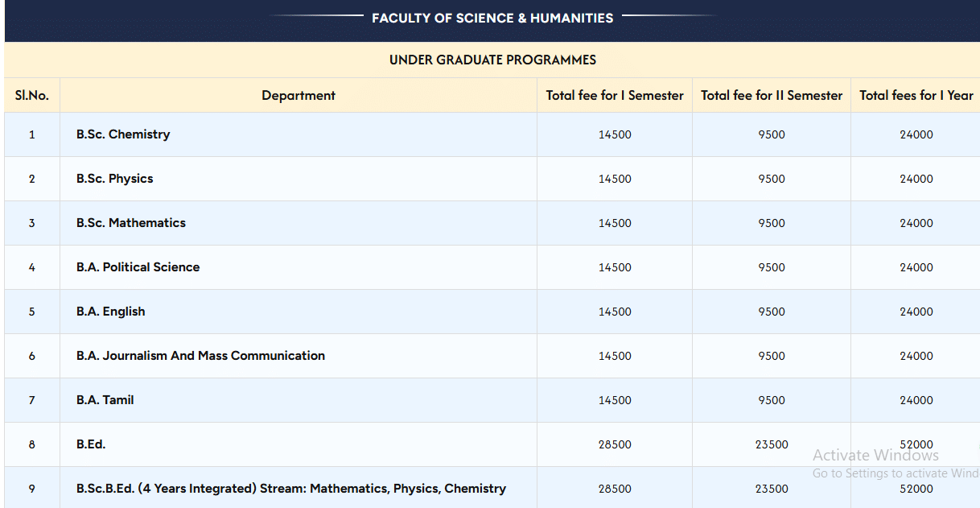Select B.Ed. first semester fee 28500

(615, 444)
